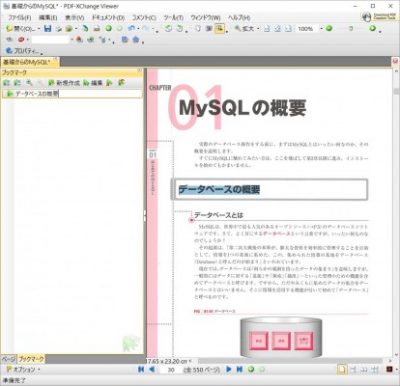The width and height of the screenshot is (400, 386).
Task: Open the ウィンドウ(W) menu
Action: (205, 18)
